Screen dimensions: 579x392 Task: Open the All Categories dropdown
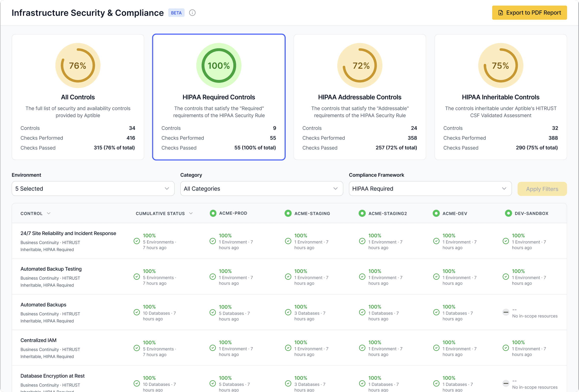(x=261, y=189)
